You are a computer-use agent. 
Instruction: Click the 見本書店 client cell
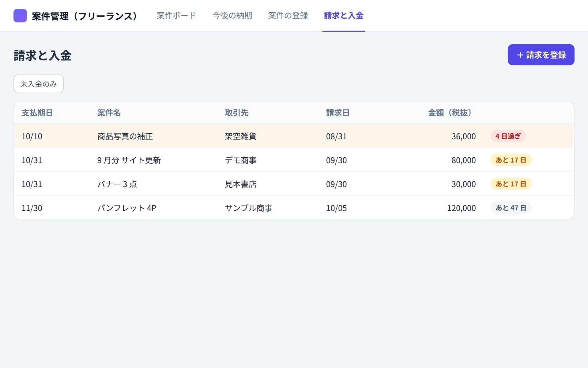(241, 184)
